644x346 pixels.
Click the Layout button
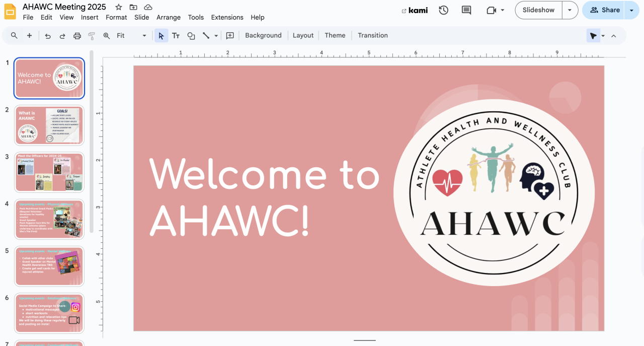[303, 35]
